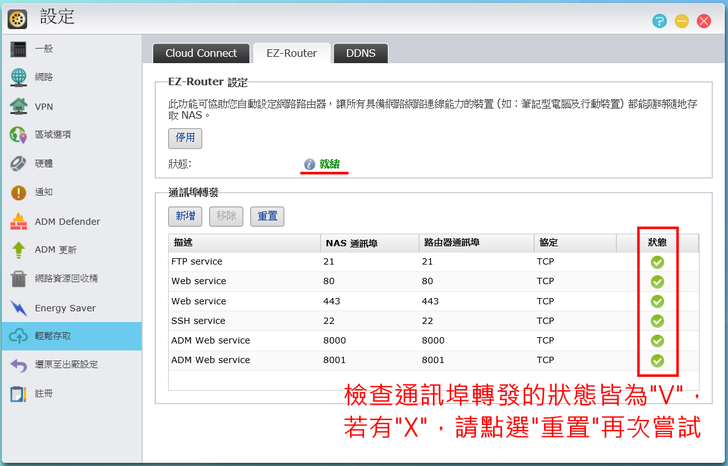Click the 新增 (Add) port forwarding button
Image resolution: width=728 pixels, height=466 pixels.
pyautogui.click(x=185, y=216)
